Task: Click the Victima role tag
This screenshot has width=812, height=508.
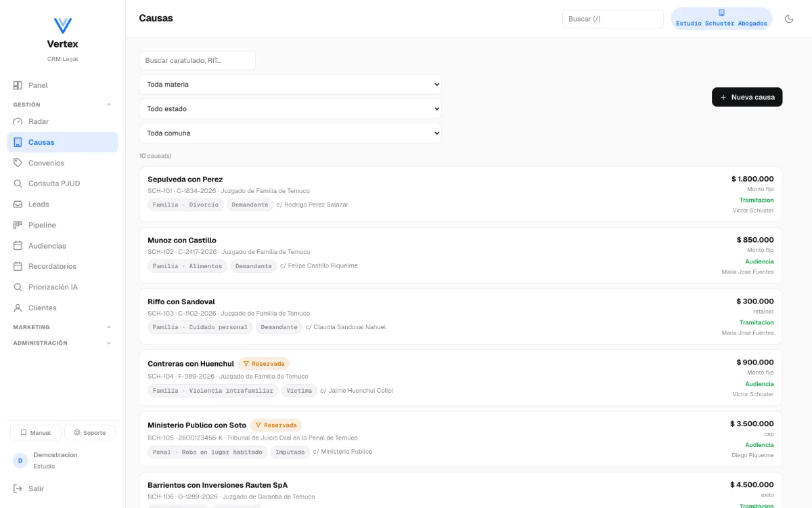Action: tap(299, 391)
